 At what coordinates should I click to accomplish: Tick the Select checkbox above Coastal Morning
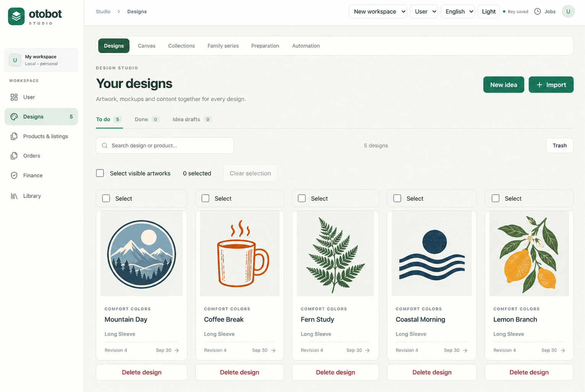coord(397,198)
